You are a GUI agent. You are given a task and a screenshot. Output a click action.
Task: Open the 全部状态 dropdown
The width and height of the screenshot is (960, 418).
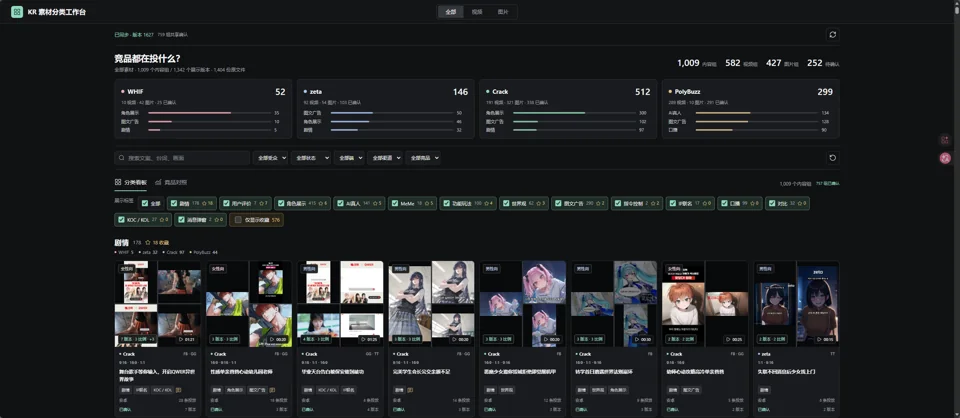pyautogui.click(x=310, y=158)
